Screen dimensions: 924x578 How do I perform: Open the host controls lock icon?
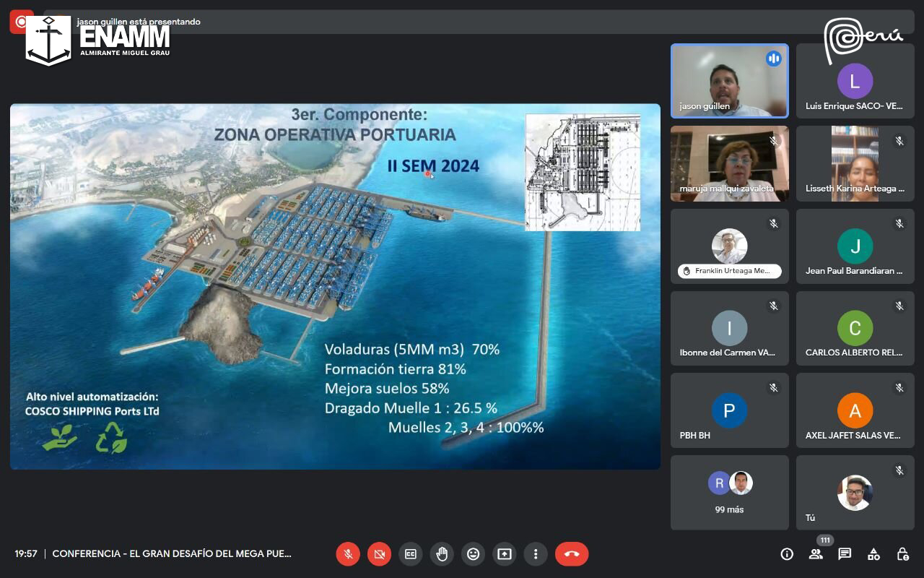902,554
